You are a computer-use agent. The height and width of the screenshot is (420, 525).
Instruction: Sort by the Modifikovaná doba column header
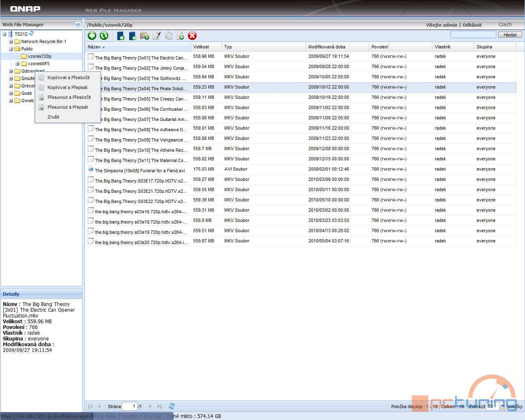point(337,47)
